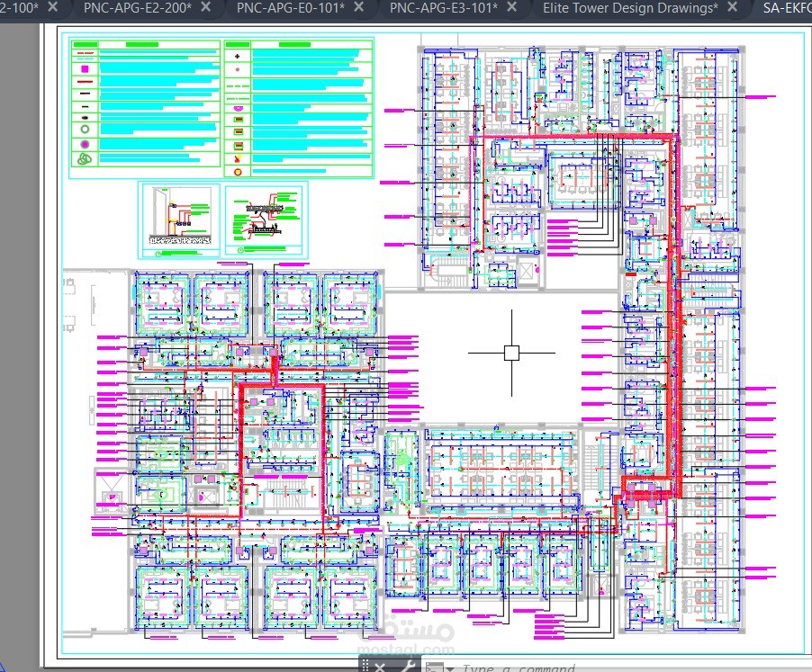Switch to the SA-EKF drawing tab
812x672 pixels.
click(x=787, y=8)
